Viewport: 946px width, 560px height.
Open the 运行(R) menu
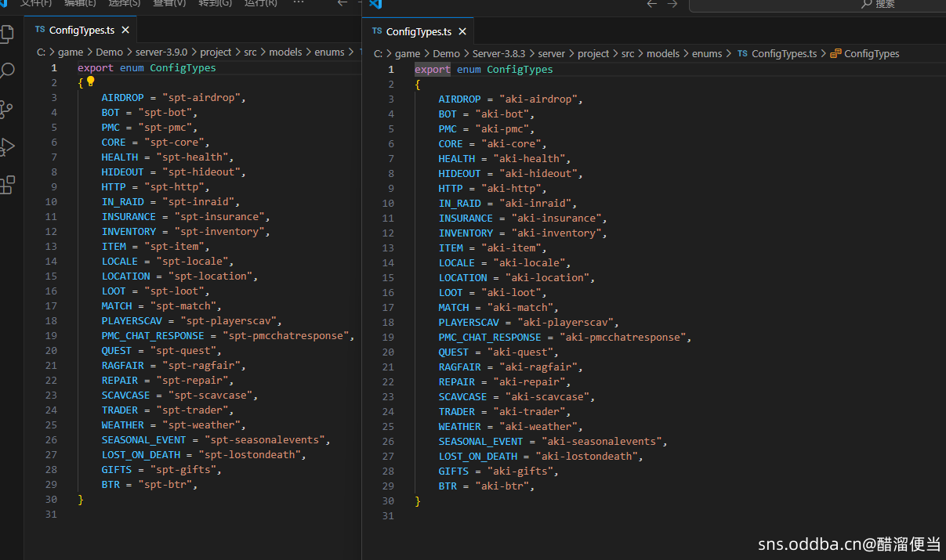coord(261,3)
